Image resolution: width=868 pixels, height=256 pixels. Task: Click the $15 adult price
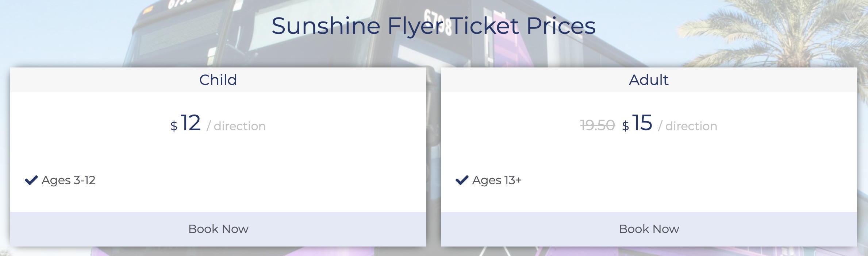click(x=637, y=123)
